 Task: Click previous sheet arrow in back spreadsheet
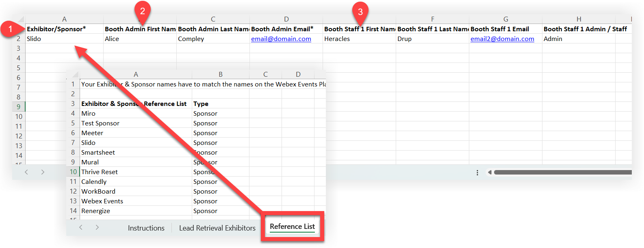(26, 172)
